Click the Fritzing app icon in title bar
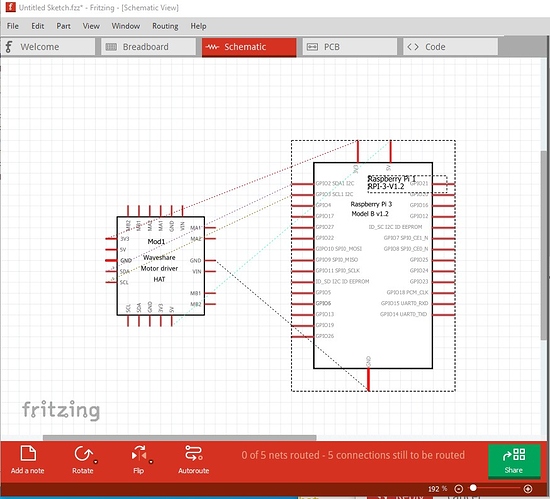The image size is (550, 499). [11, 7]
